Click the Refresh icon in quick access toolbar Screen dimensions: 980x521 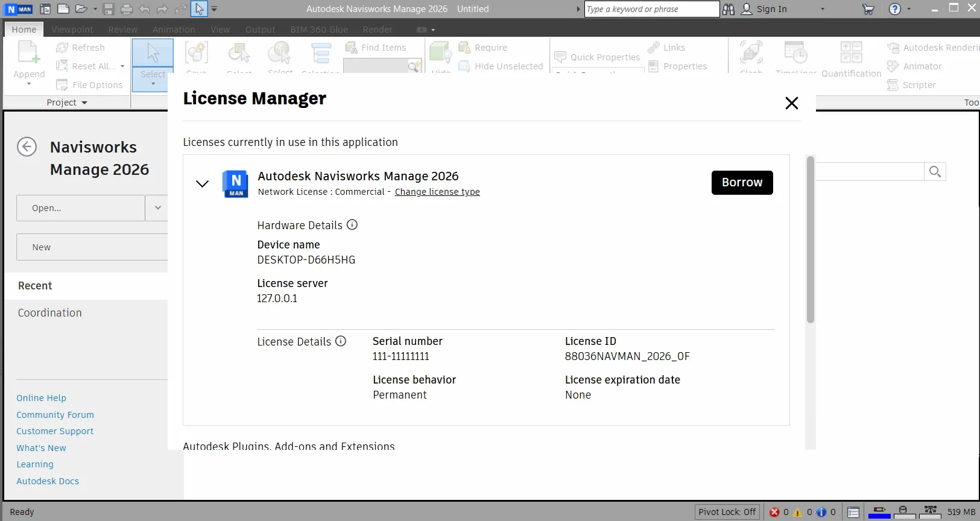point(181,9)
